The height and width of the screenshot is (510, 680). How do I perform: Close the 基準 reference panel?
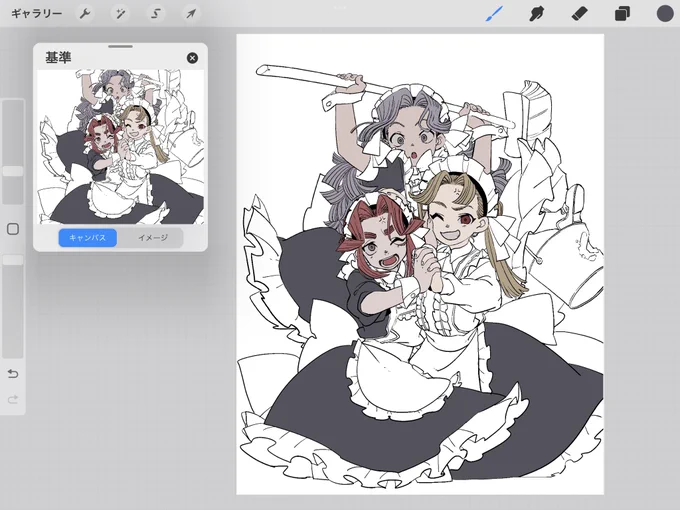[192, 58]
